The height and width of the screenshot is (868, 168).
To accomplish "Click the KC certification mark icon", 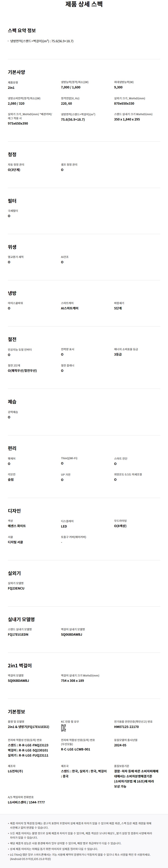I will 64,728.
